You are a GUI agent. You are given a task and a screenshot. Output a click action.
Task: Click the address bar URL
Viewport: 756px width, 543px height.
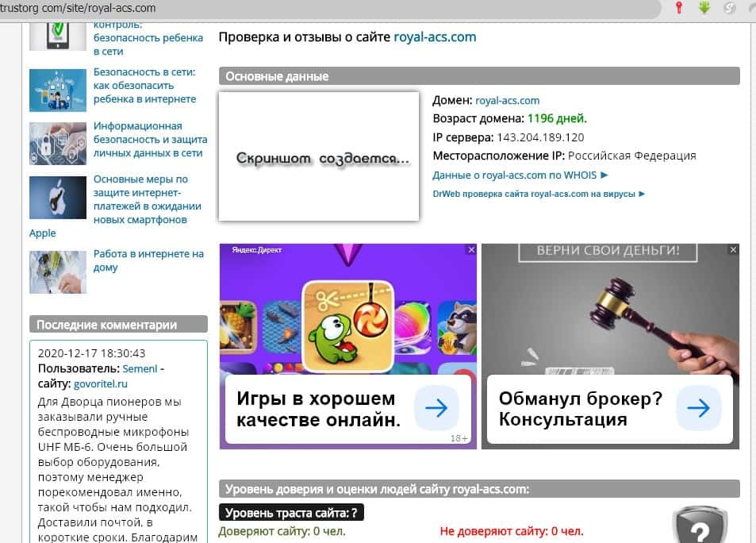point(78,8)
